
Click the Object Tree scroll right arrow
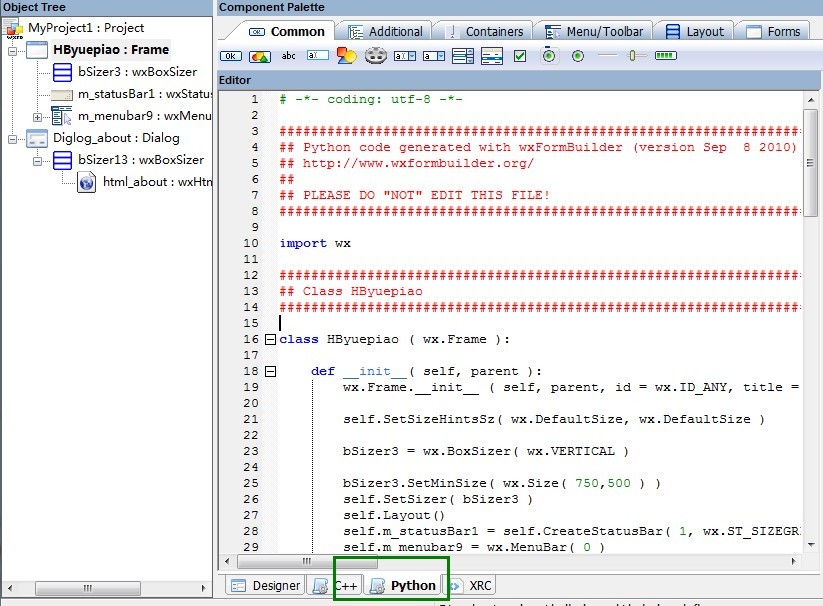pos(204,588)
